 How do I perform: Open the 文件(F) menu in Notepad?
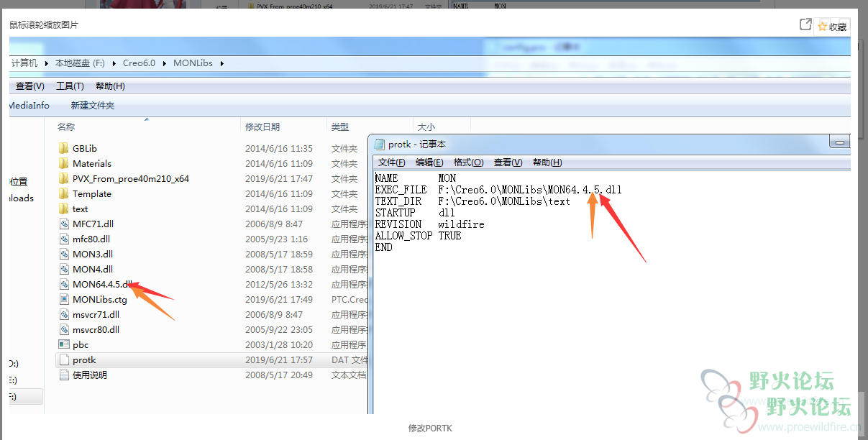[x=392, y=162]
